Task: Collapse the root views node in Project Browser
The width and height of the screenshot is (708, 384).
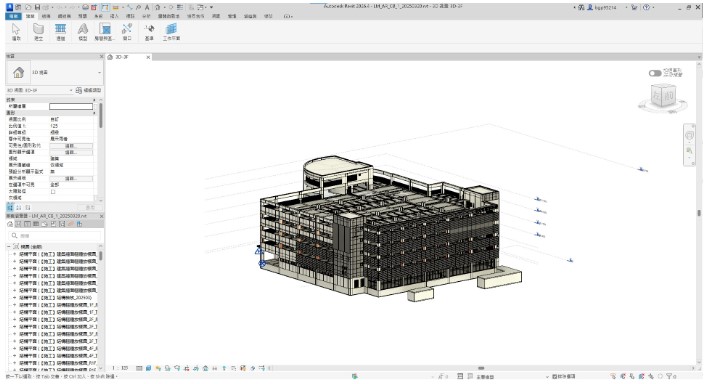Action: pyautogui.click(x=9, y=247)
